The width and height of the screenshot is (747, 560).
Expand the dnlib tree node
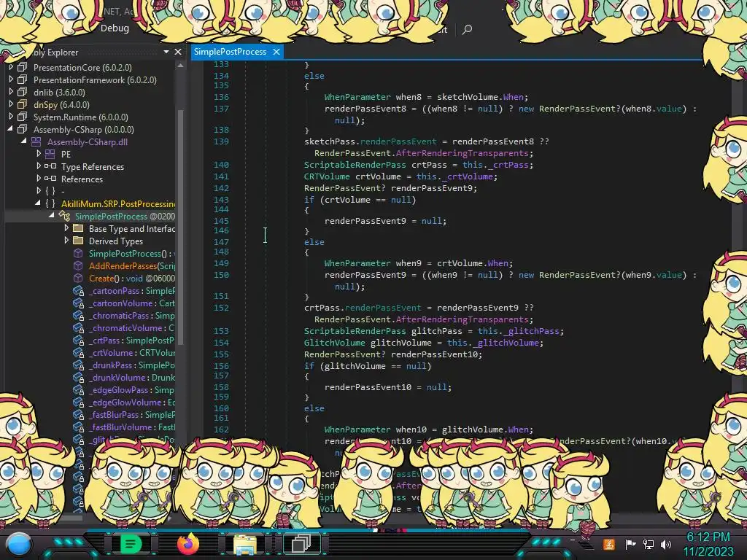[x=11, y=92]
